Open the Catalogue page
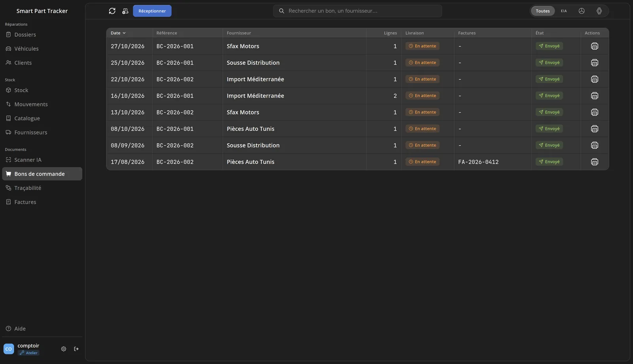 coord(42,118)
